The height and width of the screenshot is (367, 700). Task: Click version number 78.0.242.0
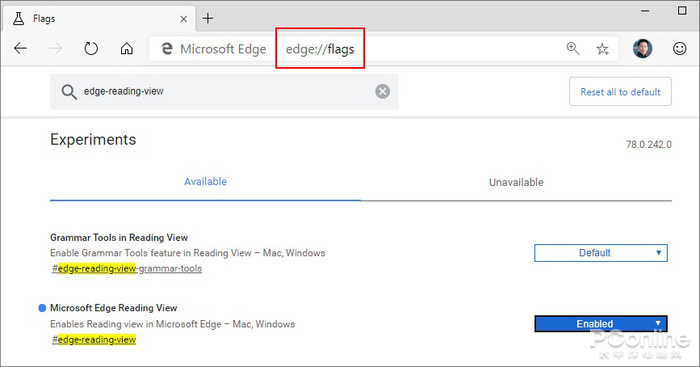pos(649,144)
